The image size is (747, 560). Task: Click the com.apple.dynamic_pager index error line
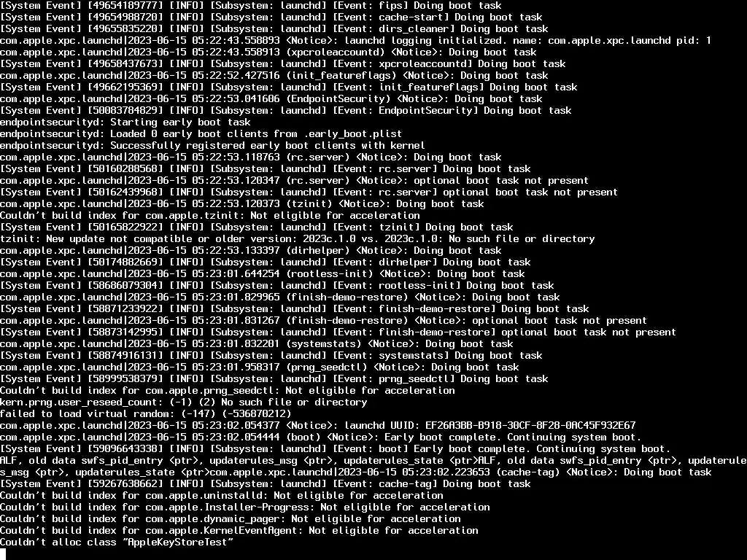tap(231, 518)
